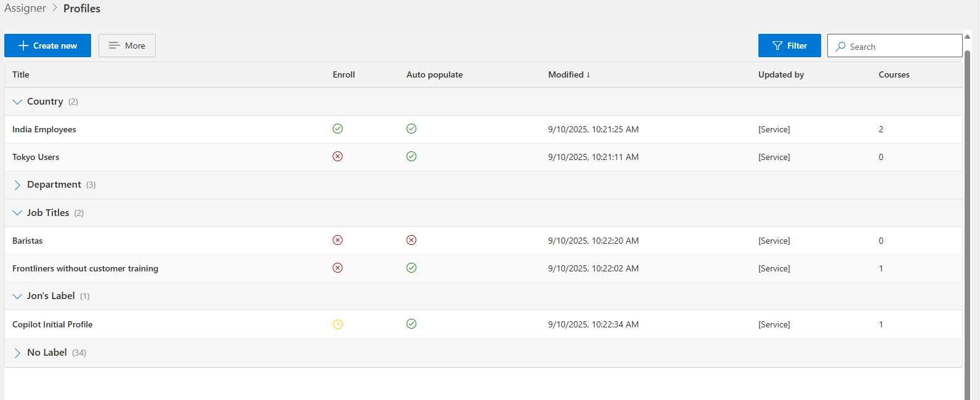
Task: Collapse the Country group
Action: [17, 102]
